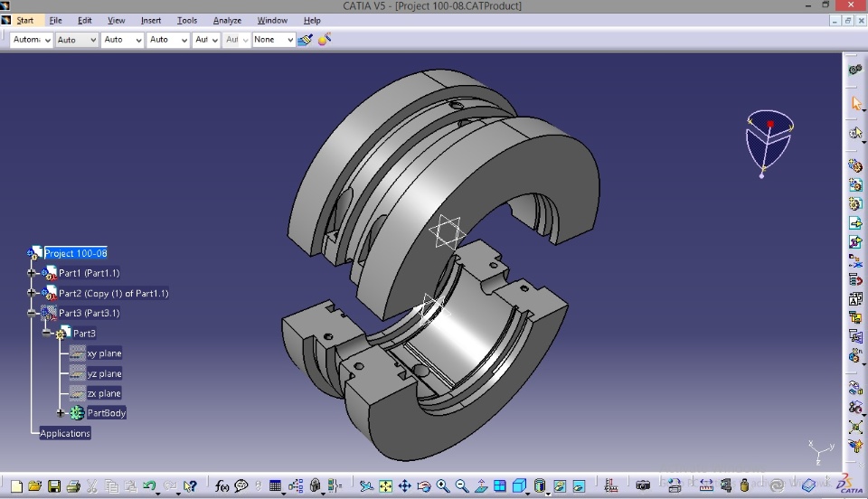Viewport: 868px width, 499px height.
Task: Select Part2 (Copy (1) of Part1.1)
Action: [x=114, y=293]
